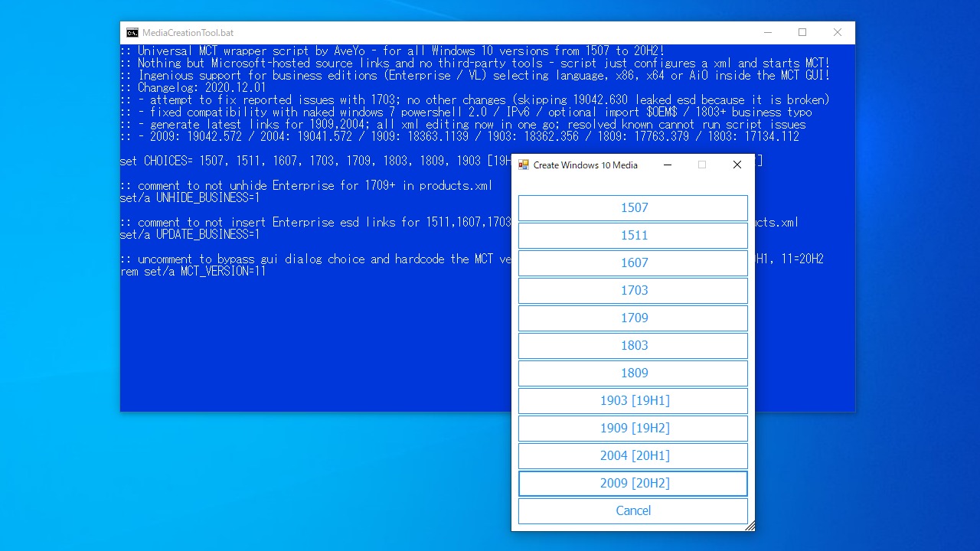The image size is (980, 551).
Task: Click changelog line listing '2009: 19042.572'
Action: coord(459,136)
